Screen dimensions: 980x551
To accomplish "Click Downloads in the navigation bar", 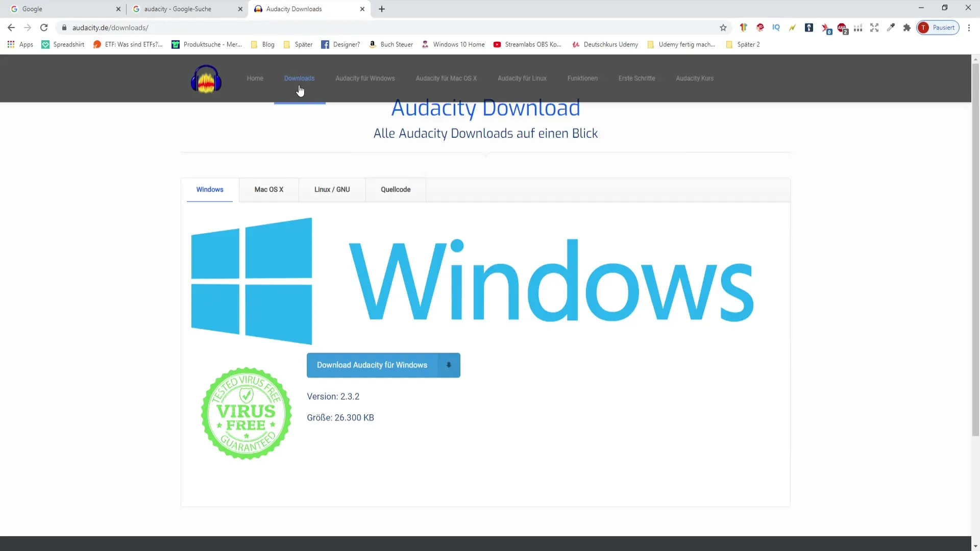I will (299, 79).
